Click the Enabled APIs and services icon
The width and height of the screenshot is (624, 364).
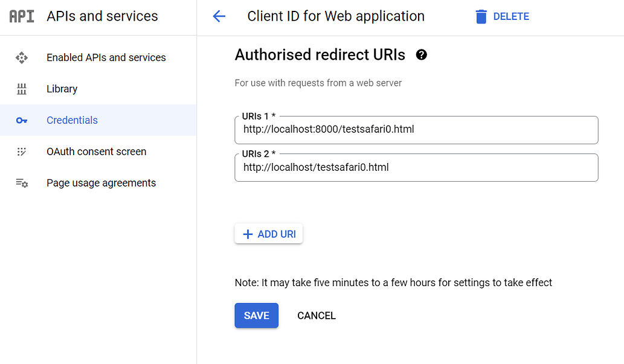22,58
